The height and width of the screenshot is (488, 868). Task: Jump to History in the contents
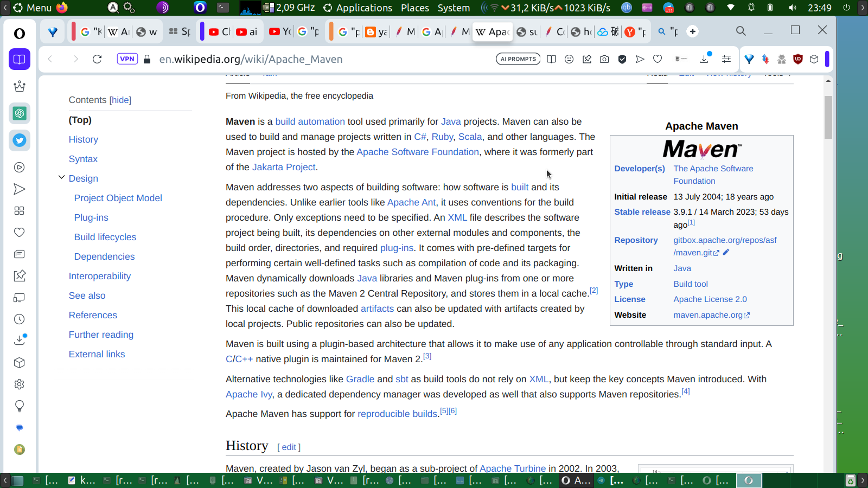point(84,139)
